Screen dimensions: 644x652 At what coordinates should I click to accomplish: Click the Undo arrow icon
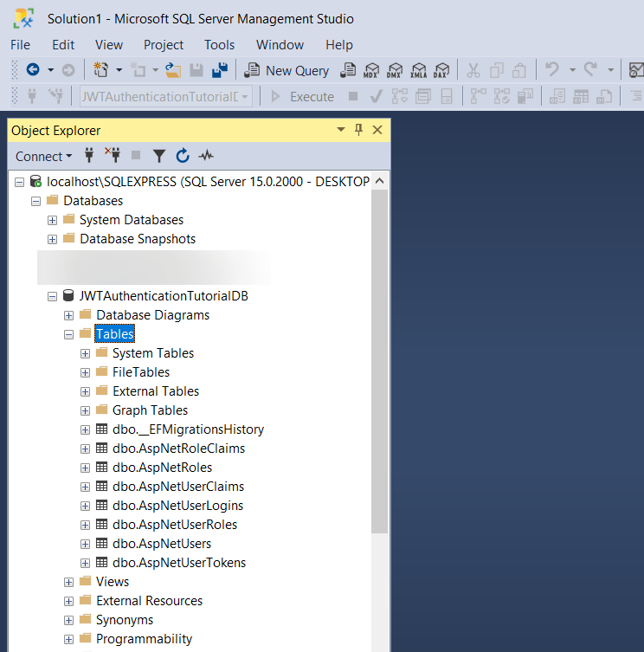click(552, 69)
